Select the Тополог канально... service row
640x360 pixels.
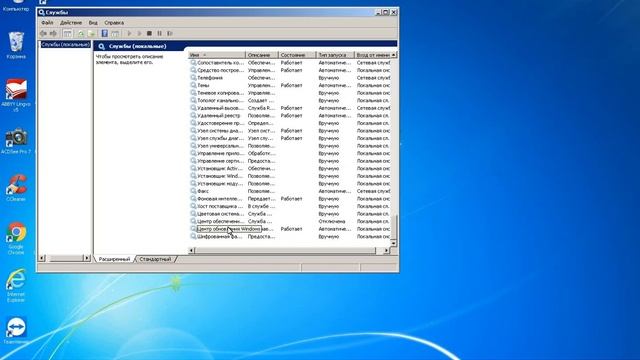pyautogui.click(x=290, y=100)
